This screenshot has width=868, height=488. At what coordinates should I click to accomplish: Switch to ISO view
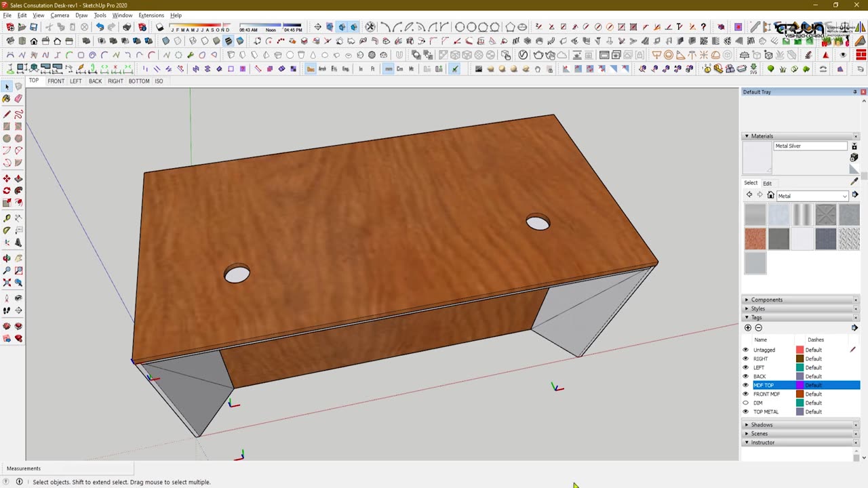click(159, 81)
